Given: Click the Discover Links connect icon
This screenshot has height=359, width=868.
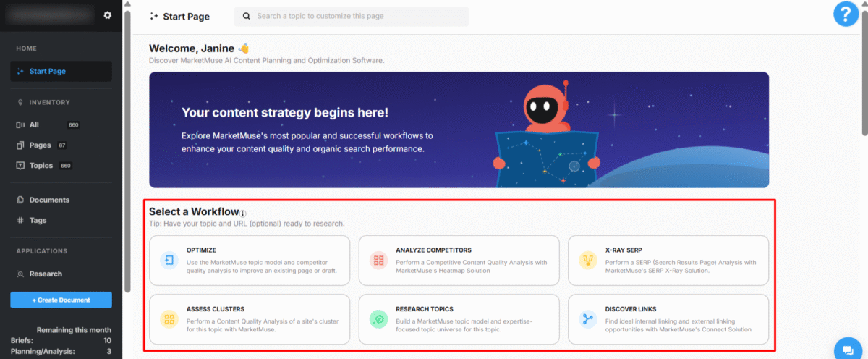Looking at the screenshot, I should [588, 318].
